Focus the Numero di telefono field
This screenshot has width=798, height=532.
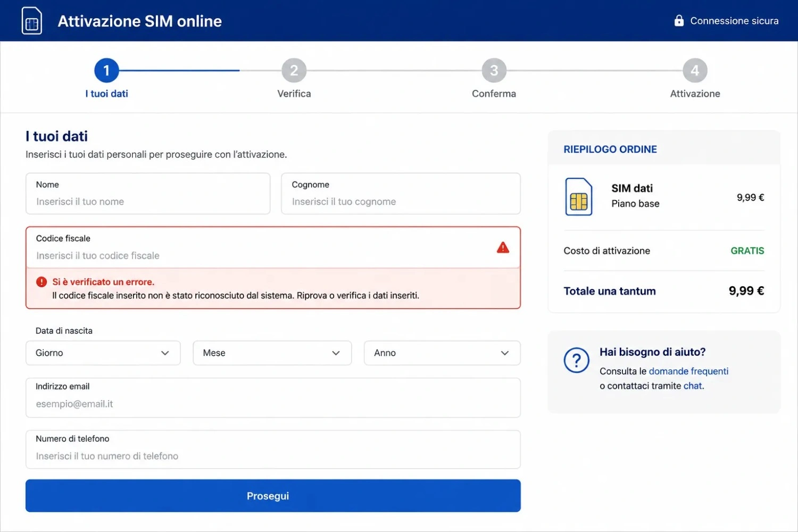pyautogui.click(x=273, y=450)
